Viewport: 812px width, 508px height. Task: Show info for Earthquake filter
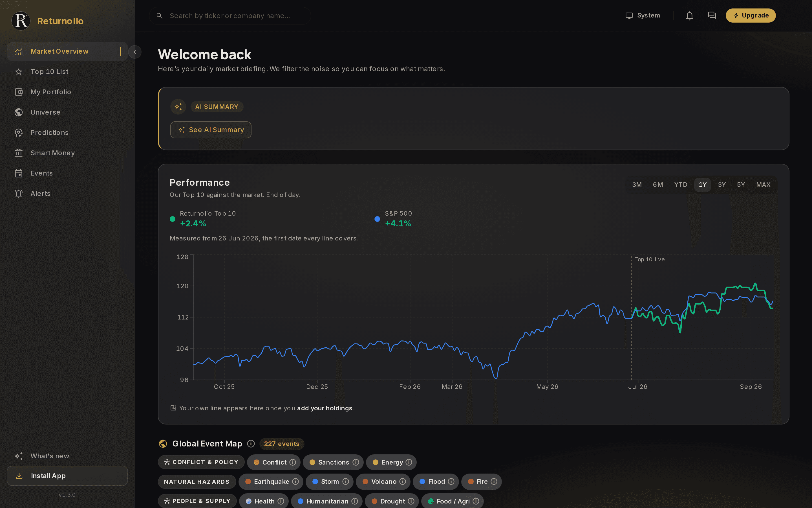click(295, 481)
